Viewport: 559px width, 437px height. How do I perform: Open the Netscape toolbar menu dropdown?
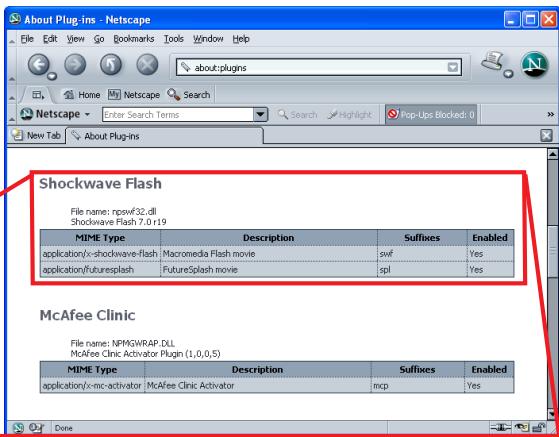pyautogui.click(x=55, y=114)
